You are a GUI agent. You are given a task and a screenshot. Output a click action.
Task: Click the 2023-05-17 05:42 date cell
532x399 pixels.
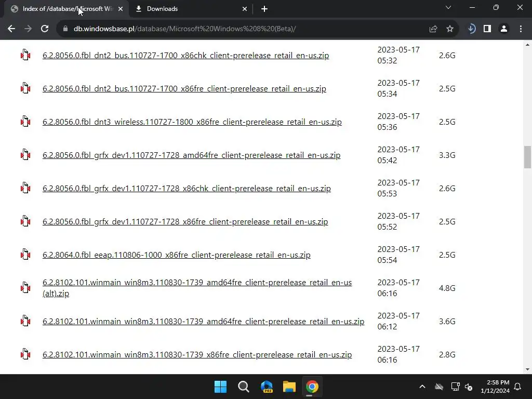click(398, 155)
